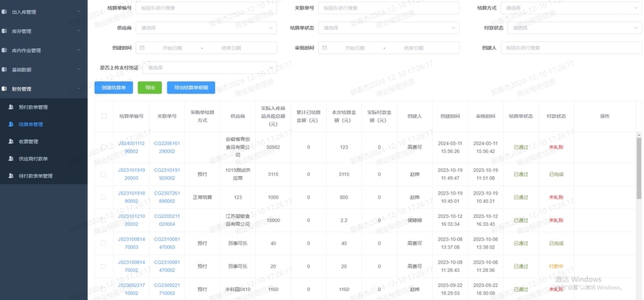Click the table scrollbar up arrow
This screenshot has height=300, width=644.
point(638,134)
